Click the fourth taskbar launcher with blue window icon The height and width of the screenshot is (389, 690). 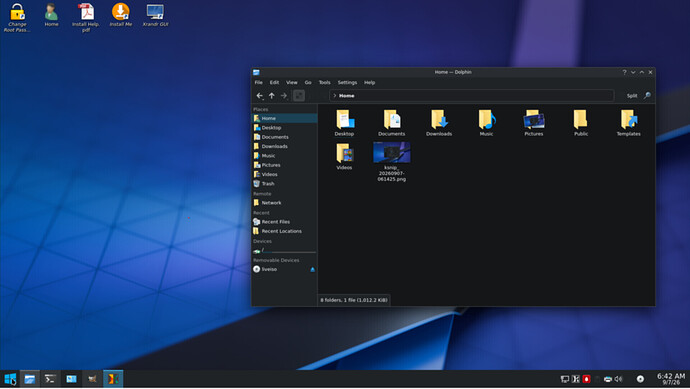[x=71, y=379]
